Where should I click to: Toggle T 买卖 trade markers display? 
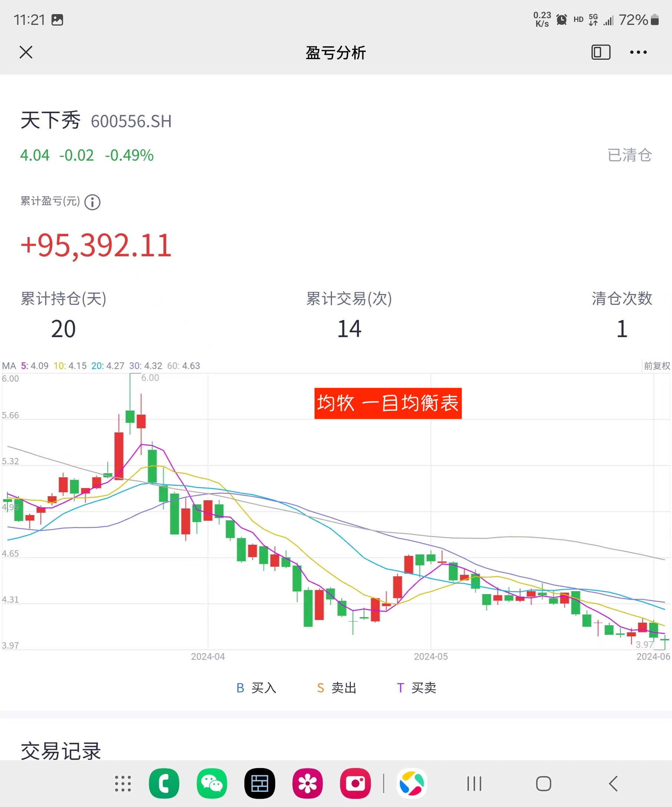coord(416,688)
